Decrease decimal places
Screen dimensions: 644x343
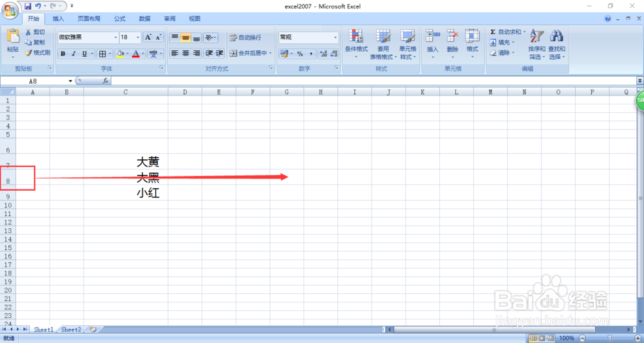pyautogui.click(x=334, y=54)
